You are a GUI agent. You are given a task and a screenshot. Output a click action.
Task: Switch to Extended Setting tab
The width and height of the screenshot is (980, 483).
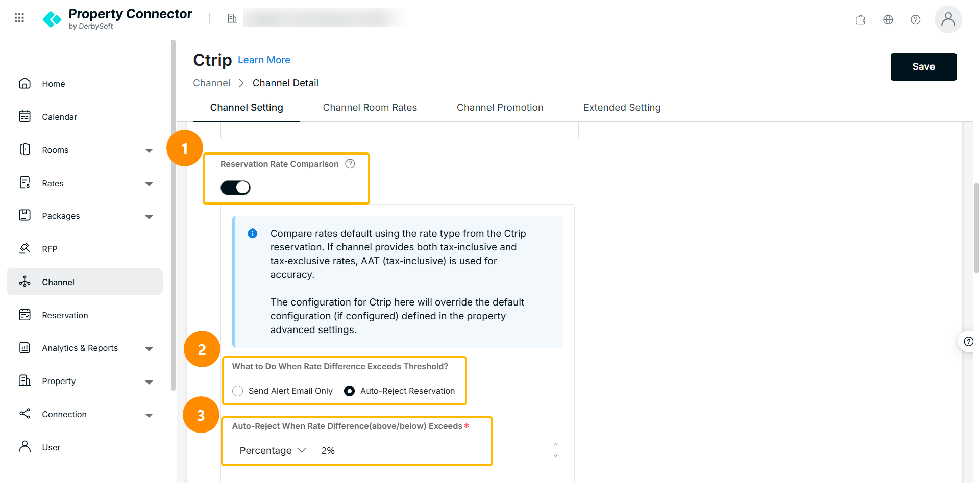(622, 108)
